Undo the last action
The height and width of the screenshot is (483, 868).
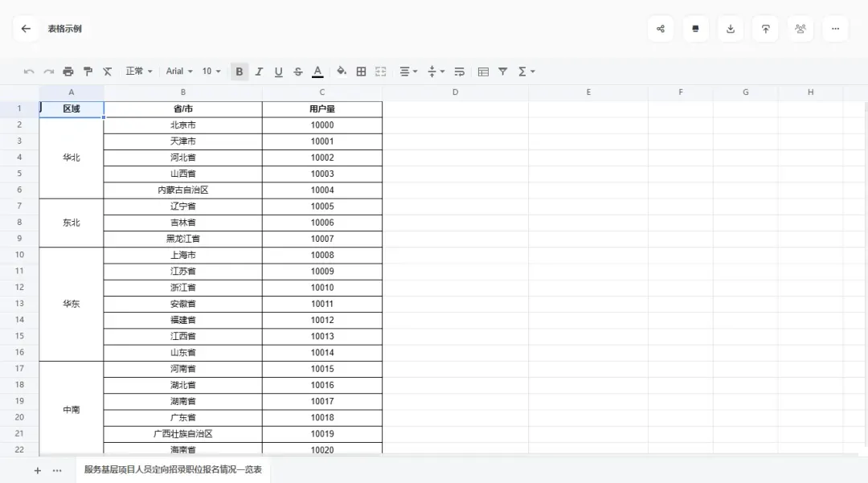click(x=29, y=72)
